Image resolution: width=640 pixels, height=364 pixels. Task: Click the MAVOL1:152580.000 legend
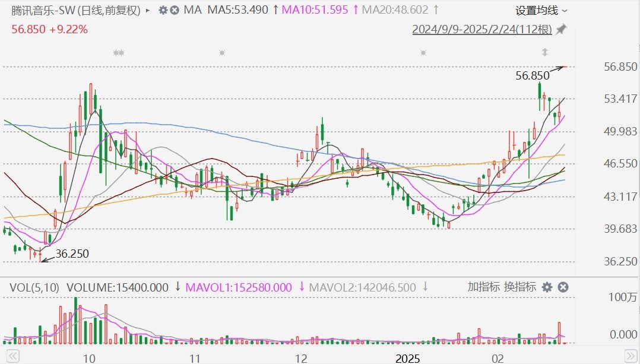click(x=239, y=287)
